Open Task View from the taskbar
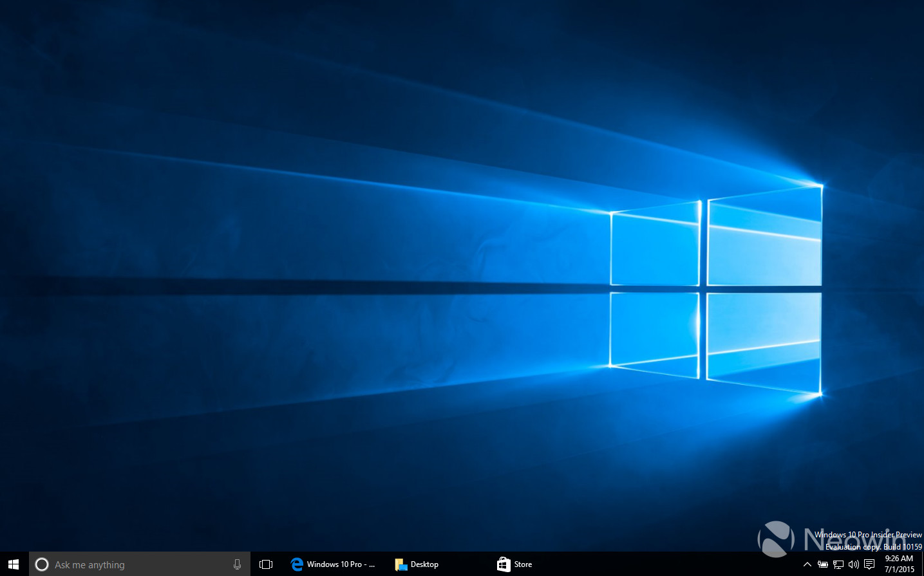924x576 pixels. pos(266,564)
